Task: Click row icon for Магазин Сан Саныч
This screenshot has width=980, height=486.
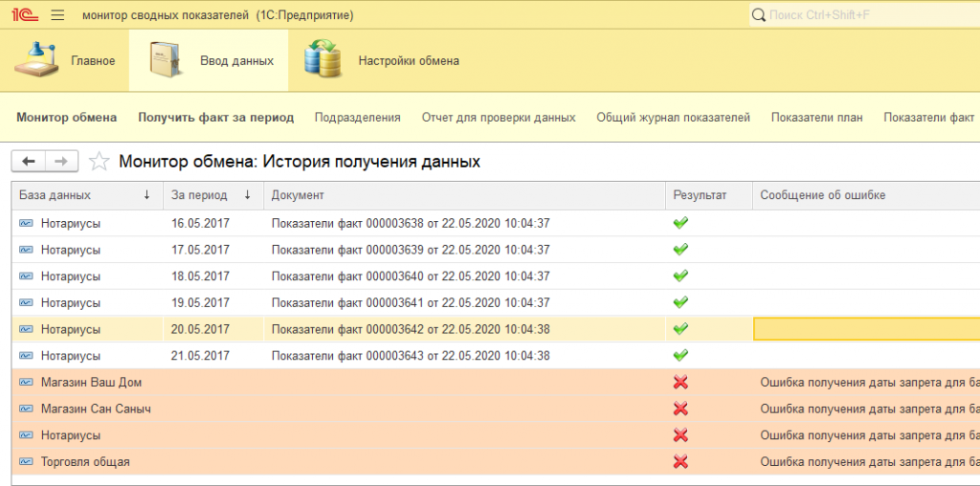Action: [x=26, y=409]
